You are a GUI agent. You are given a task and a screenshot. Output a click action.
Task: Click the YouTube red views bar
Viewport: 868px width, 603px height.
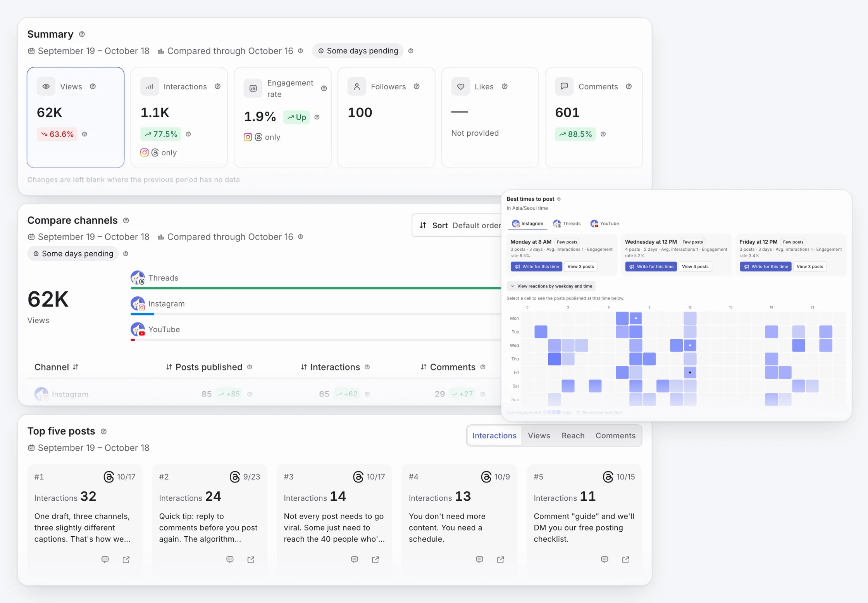pos(133,340)
